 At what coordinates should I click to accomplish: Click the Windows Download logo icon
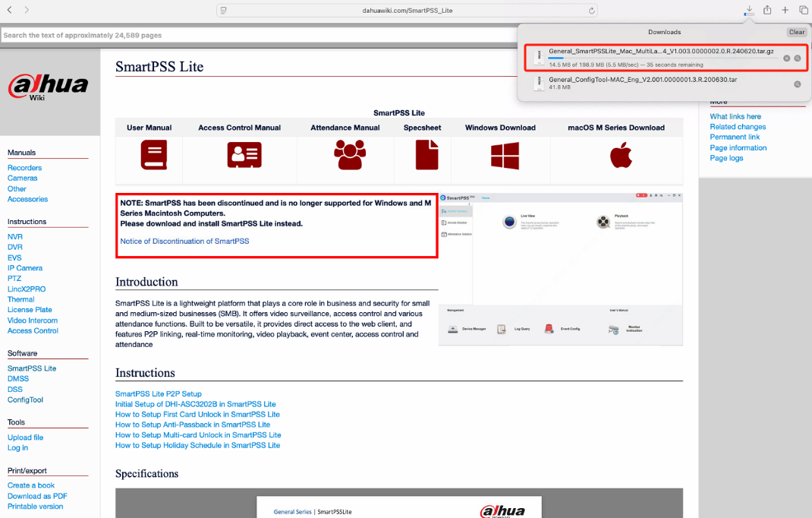point(505,156)
